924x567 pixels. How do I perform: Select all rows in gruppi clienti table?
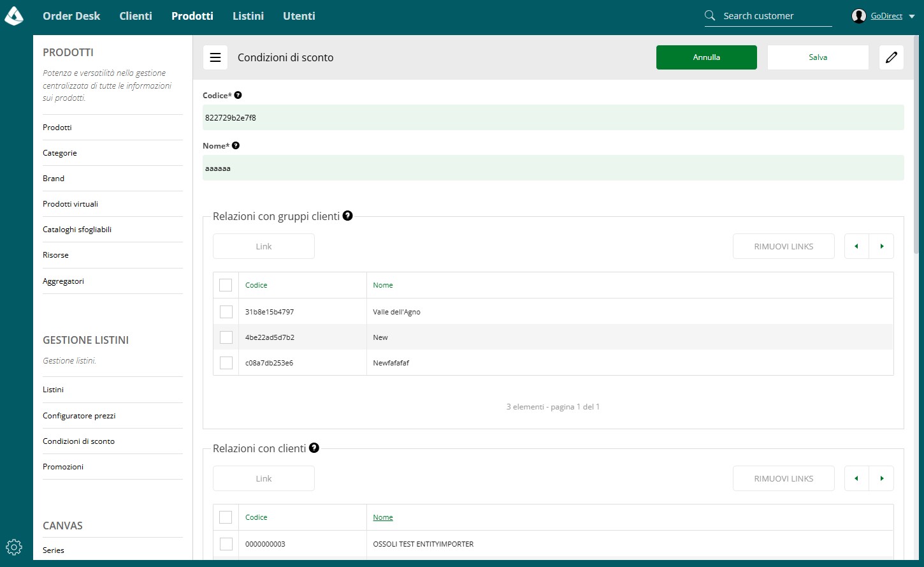[x=226, y=285]
